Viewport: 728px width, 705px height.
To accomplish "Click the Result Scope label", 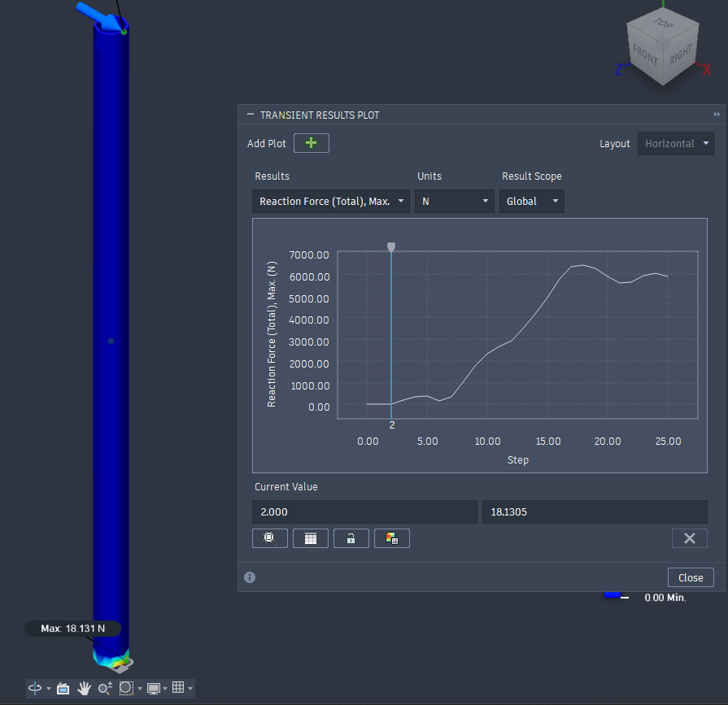I will pyautogui.click(x=532, y=176).
